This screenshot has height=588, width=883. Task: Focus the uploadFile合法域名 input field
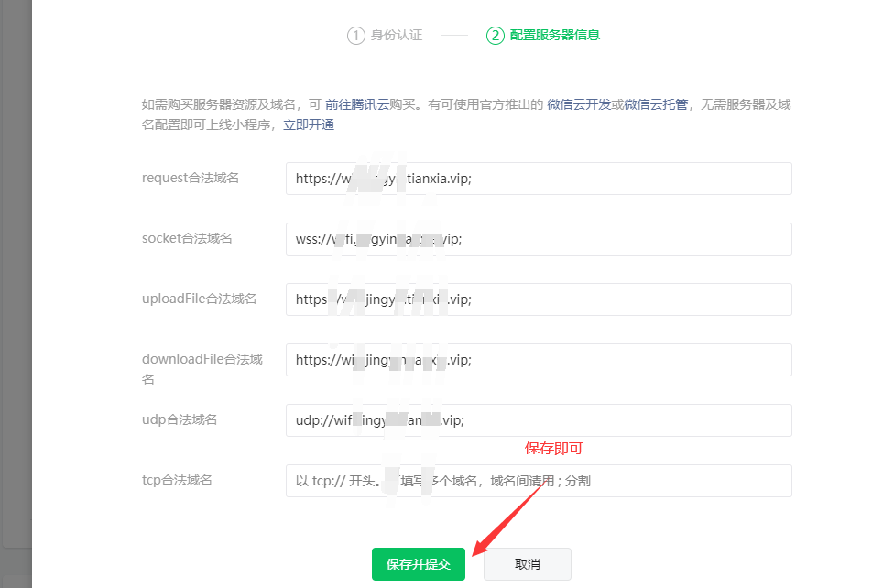click(x=539, y=299)
